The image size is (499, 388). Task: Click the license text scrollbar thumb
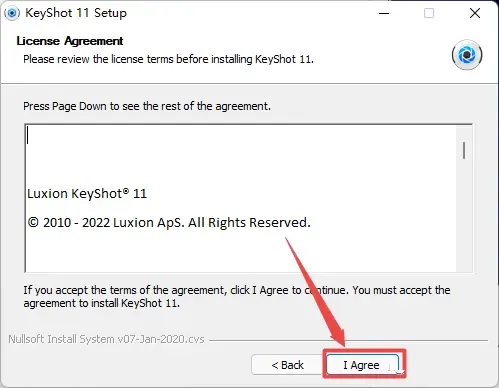pyautogui.click(x=464, y=150)
